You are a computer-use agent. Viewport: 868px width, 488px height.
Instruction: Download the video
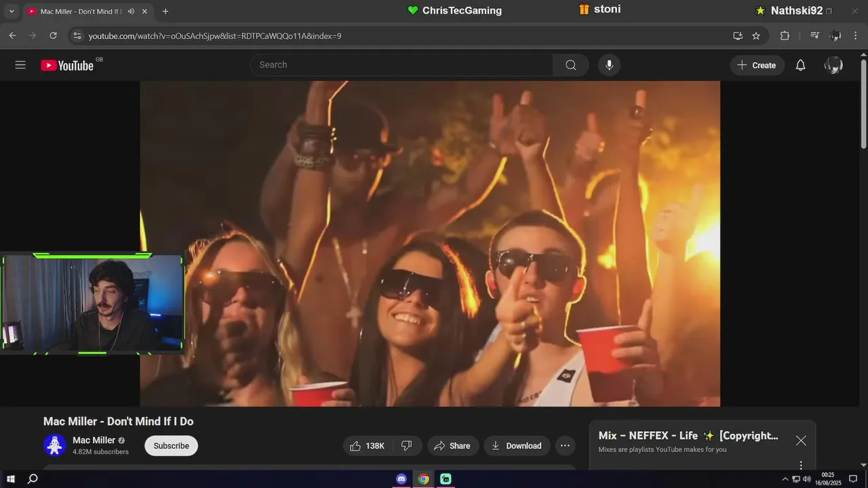pos(517,446)
